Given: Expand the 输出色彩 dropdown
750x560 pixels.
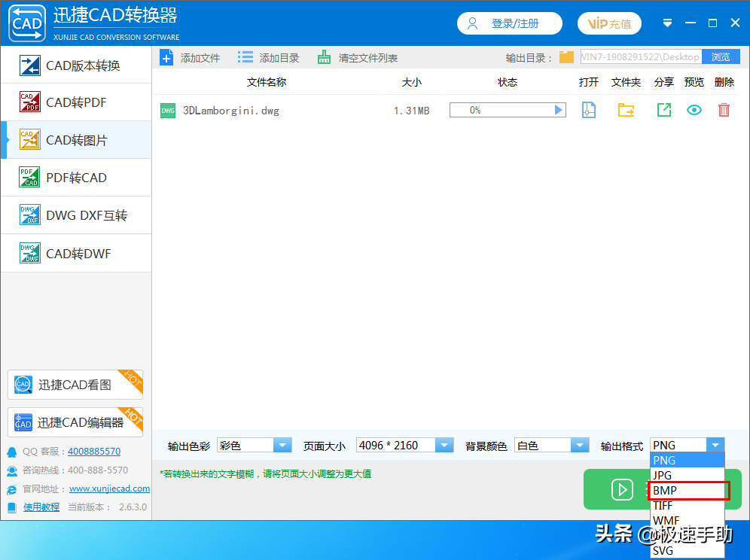Looking at the screenshot, I should pyautogui.click(x=282, y=446).
